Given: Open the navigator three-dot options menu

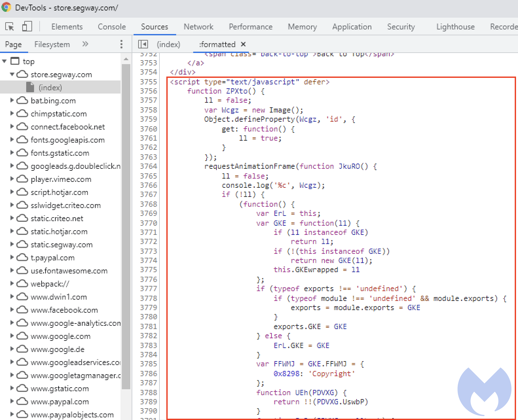Looking at the screenshot, I should coord(121,44).
